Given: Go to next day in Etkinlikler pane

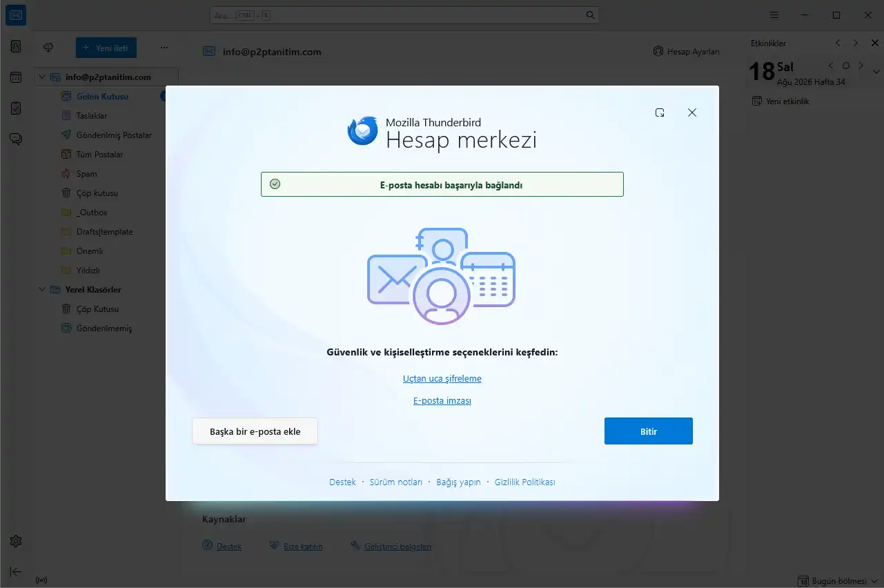Looking at the screenshot, I should [856, 43].
